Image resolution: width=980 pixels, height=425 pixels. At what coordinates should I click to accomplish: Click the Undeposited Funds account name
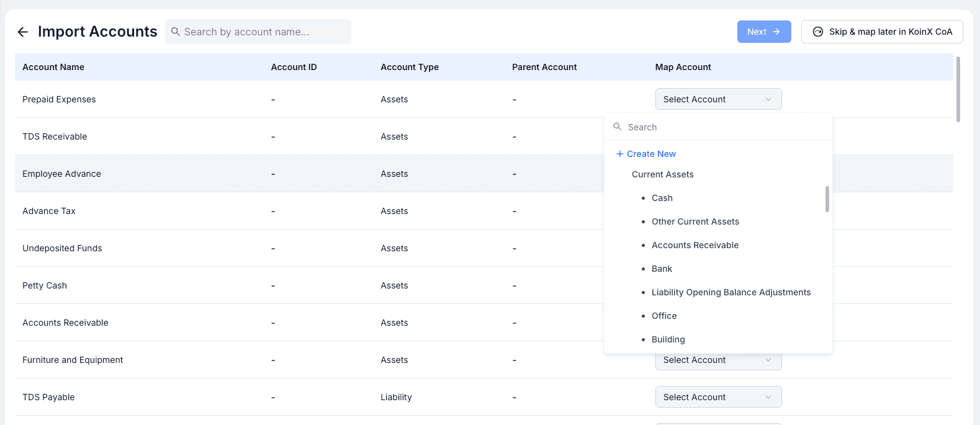coord(62,248)
